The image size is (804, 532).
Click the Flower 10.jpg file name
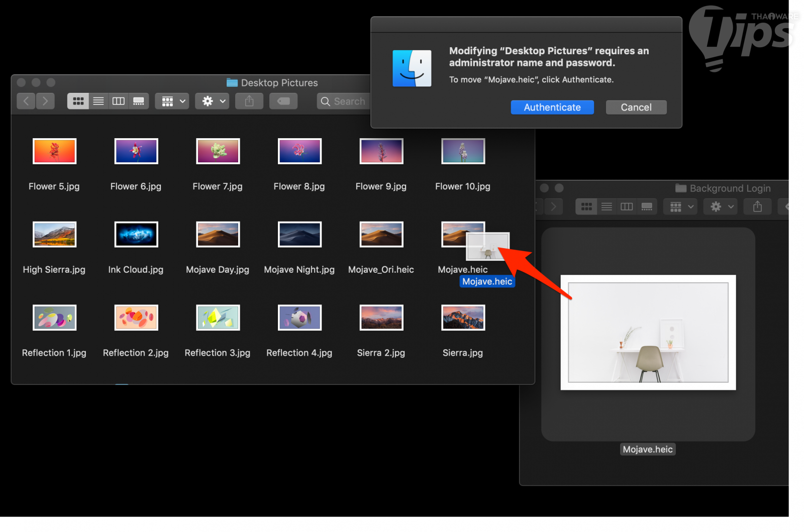tap(463, 186)
